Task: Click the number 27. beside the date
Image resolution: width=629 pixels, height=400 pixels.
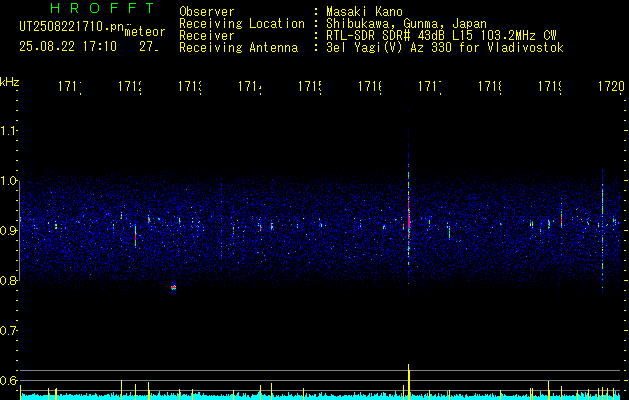Action: 149,47
